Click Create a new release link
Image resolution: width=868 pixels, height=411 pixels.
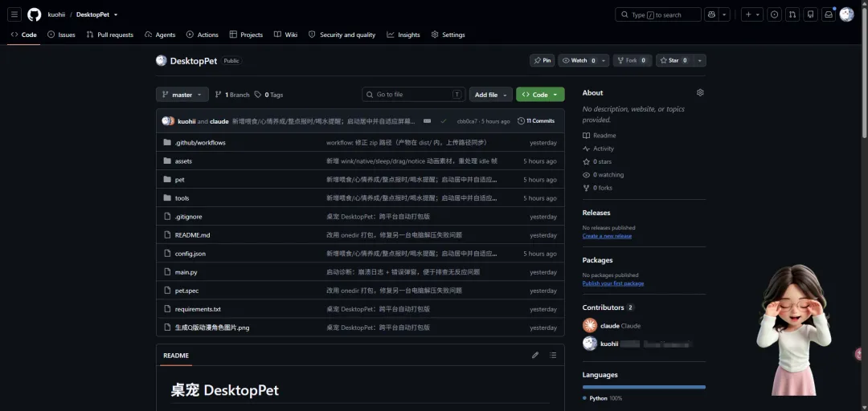click(x=607, y=236)
